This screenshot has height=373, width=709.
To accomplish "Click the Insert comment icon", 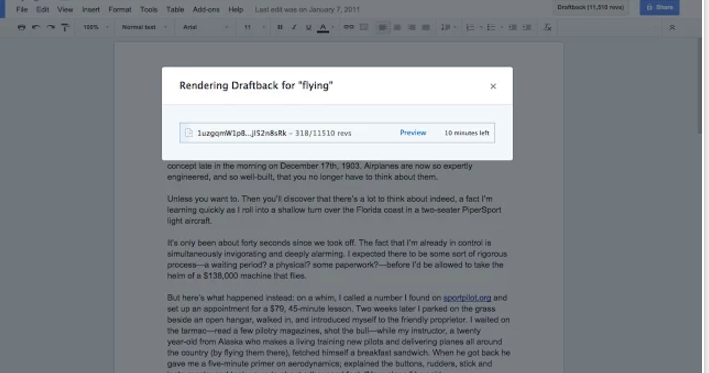I will click(364, 27).
